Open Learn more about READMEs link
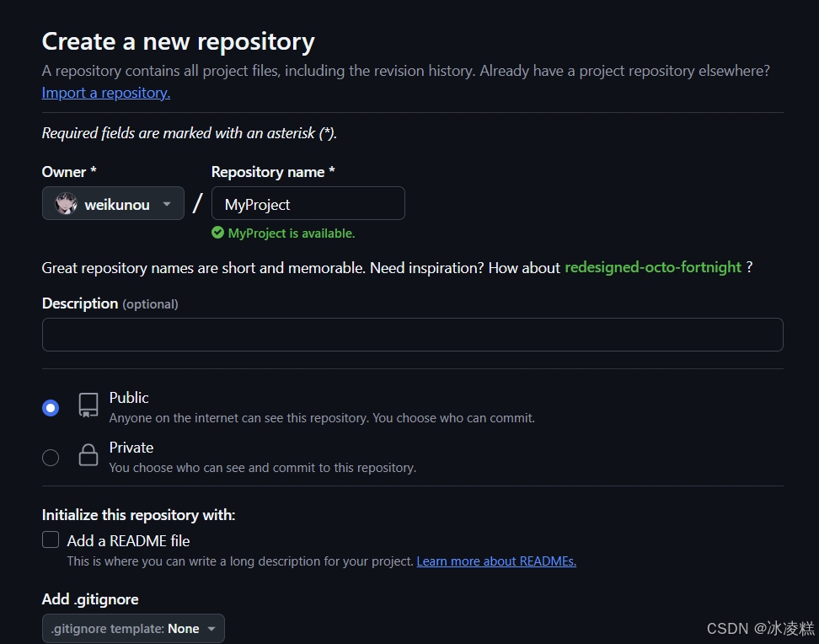This screenshot has width=819, height=644. (x=496, y=561)
